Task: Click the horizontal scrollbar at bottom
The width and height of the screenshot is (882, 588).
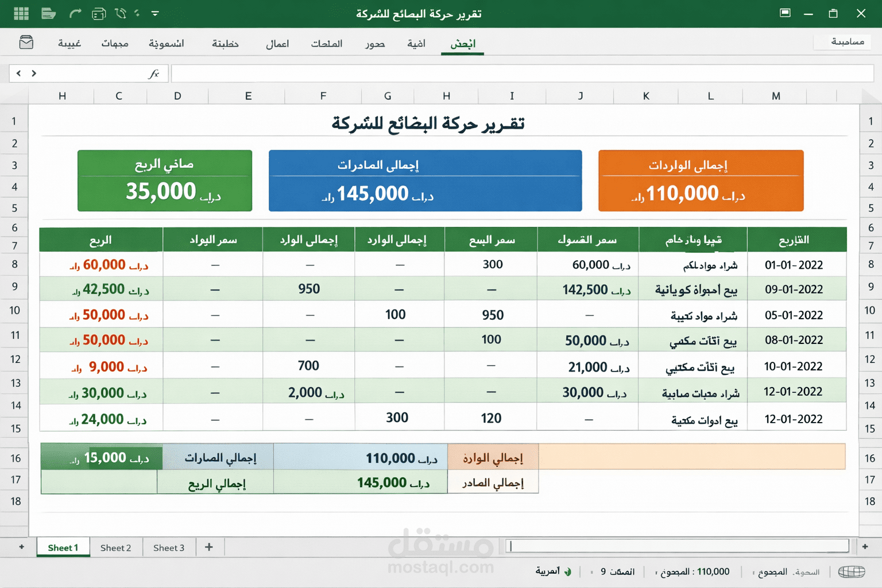Action: (x=678, y=546)
